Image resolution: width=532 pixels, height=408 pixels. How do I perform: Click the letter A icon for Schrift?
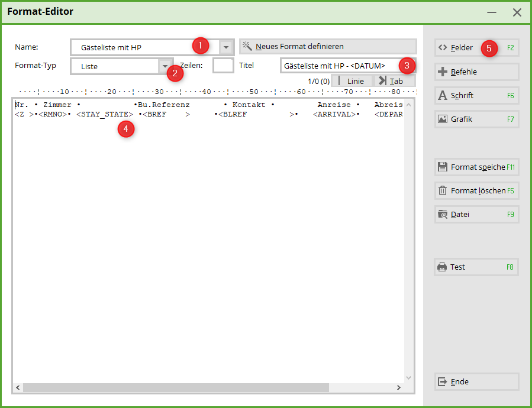[x=443, y=95]
